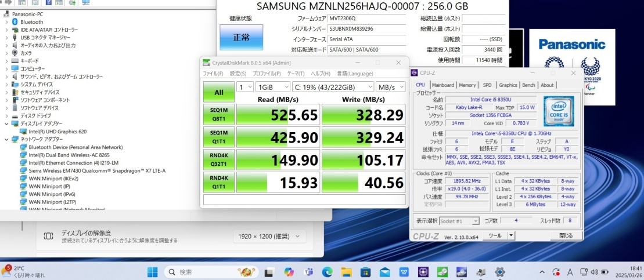Viewport: 644px width, 280px height.
Task: Start the SEQ1M Q8T1 test
Action: point(219,114)
